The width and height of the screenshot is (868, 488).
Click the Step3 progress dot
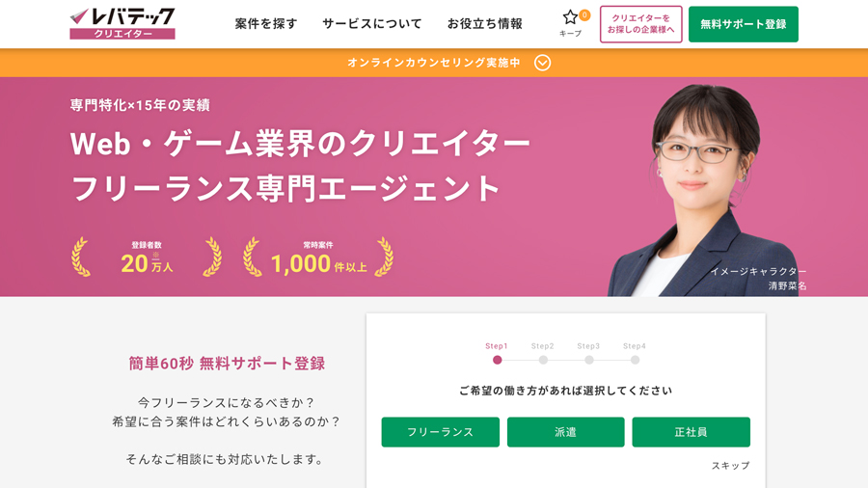point(589,360)
